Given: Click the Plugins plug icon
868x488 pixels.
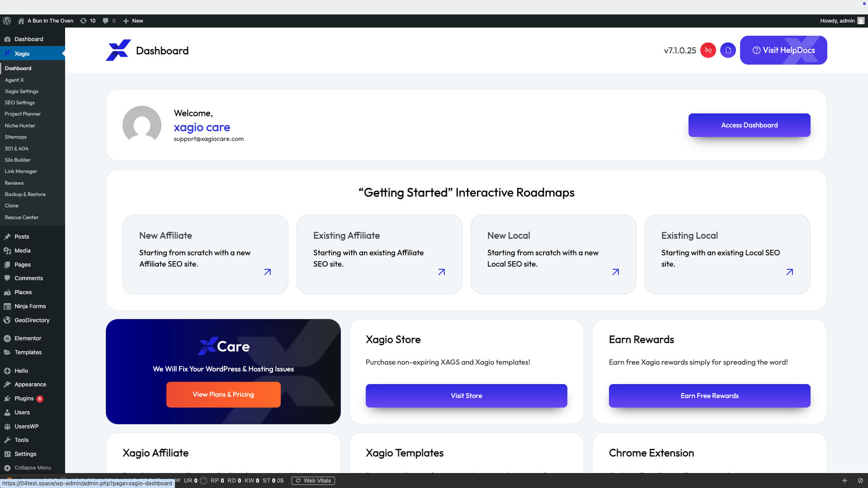Looking at the screenshot, I should coord(7,399).
